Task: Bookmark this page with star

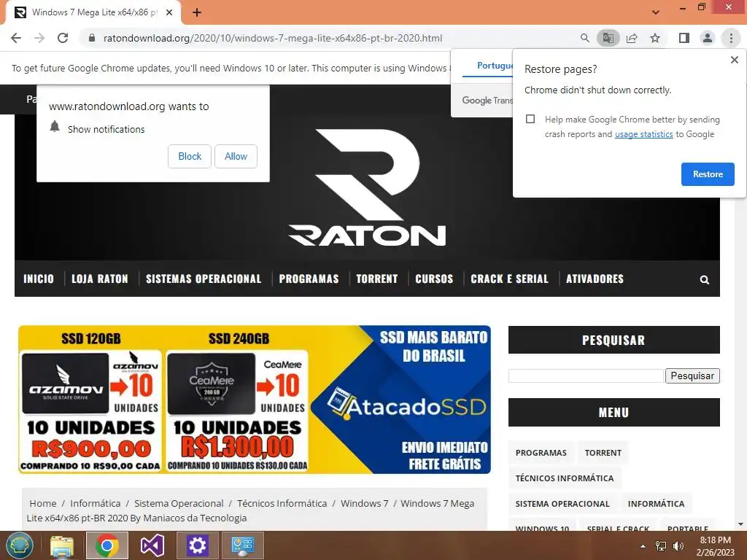Action: point(655,38)
